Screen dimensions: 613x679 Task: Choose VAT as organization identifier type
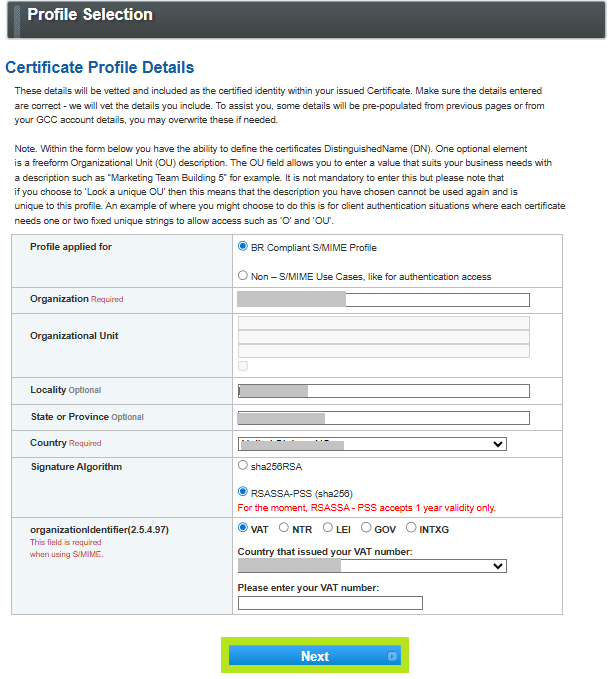(x=243, y=528)
